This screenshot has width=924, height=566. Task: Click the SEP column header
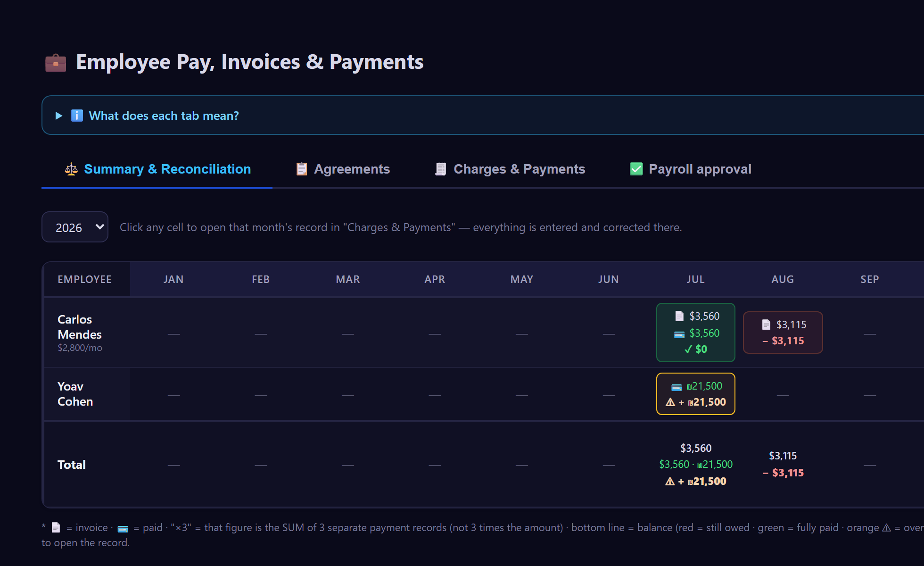[870, 279]
